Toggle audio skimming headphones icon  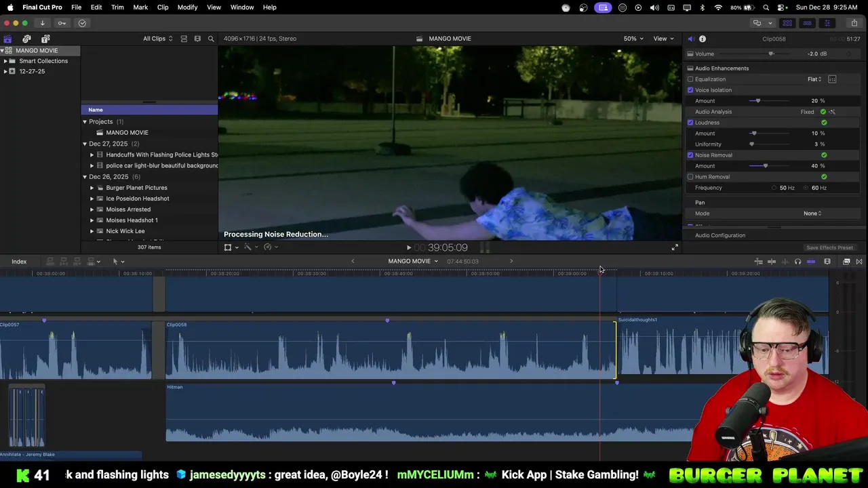click(797, 262)
